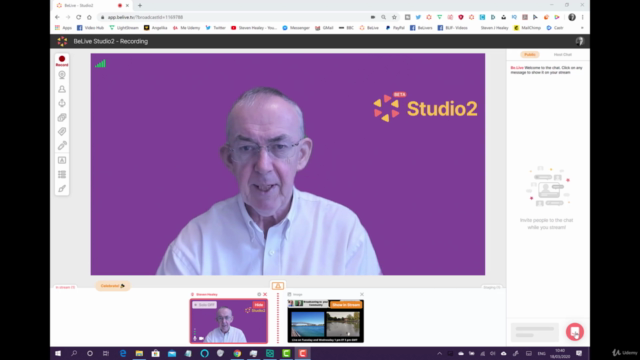The width and height of the screenshot is (640, 360).
Task: Open the Apps bookmark
Action: coord(63,28)
